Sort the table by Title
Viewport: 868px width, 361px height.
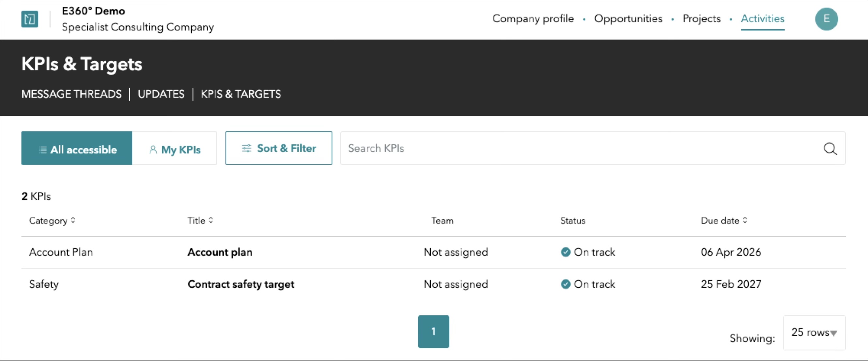[x=200, y=220]
